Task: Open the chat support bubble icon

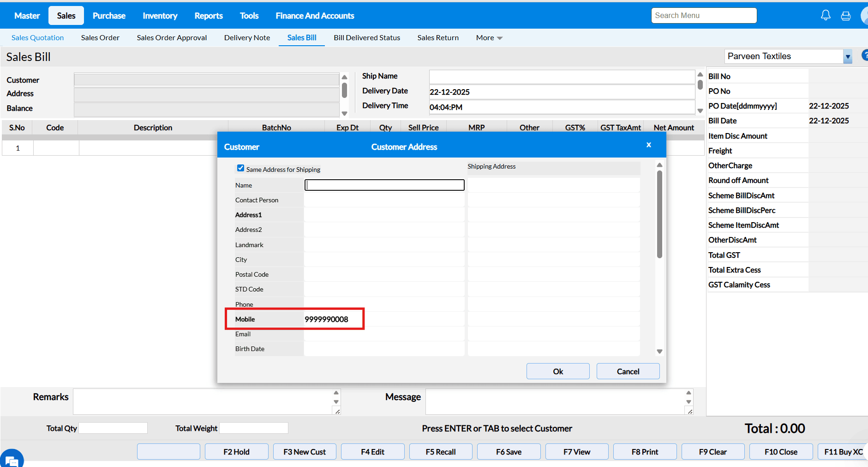Action: 12,459
